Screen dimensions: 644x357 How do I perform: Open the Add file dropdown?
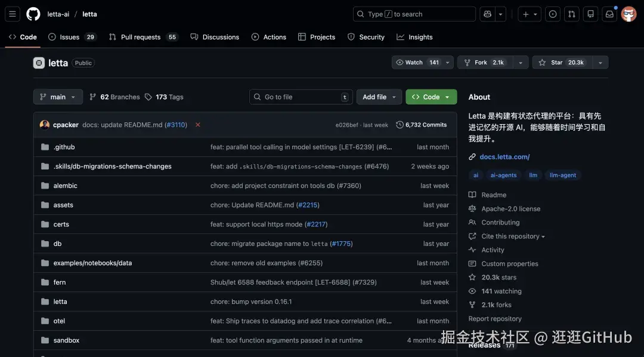tap(379, 97)
